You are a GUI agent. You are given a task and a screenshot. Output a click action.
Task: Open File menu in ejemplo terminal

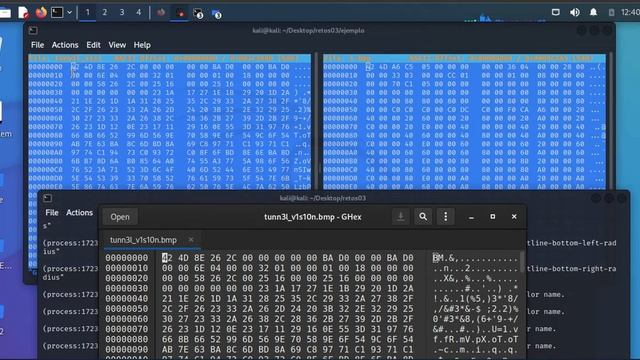coord(37,45)
